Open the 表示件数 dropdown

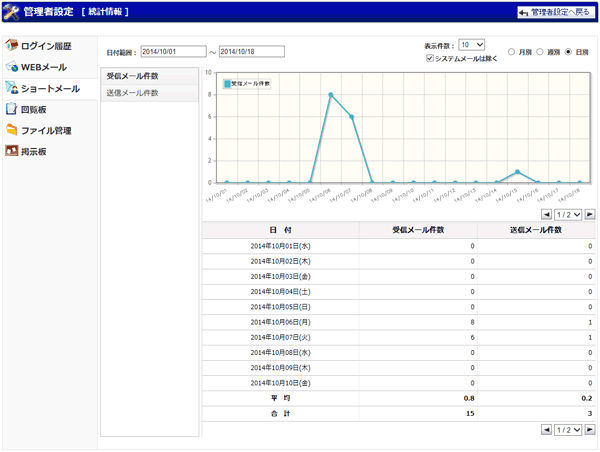coord(471,45)
